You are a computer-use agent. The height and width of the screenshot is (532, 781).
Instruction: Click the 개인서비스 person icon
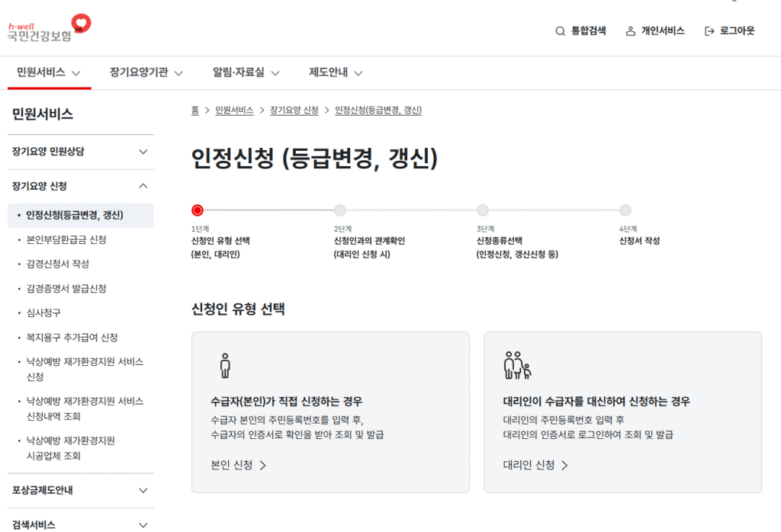click(x=631, y=30)
